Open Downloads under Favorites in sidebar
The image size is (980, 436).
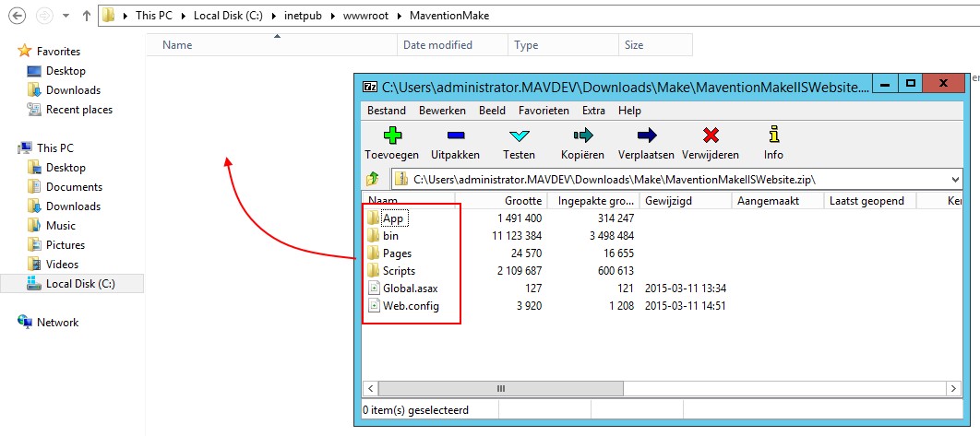tap(73, 90)
